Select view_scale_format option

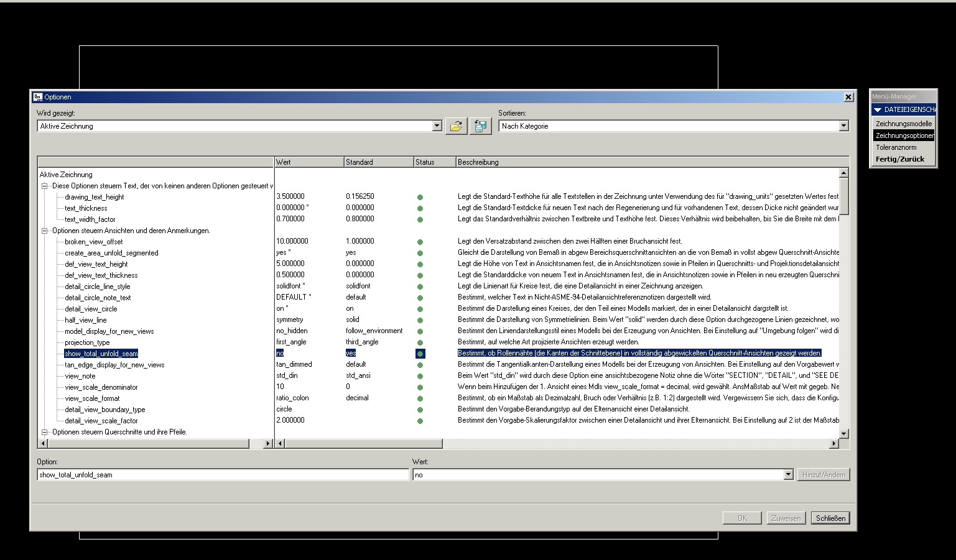pyautogui.click(x=92, y=398)
